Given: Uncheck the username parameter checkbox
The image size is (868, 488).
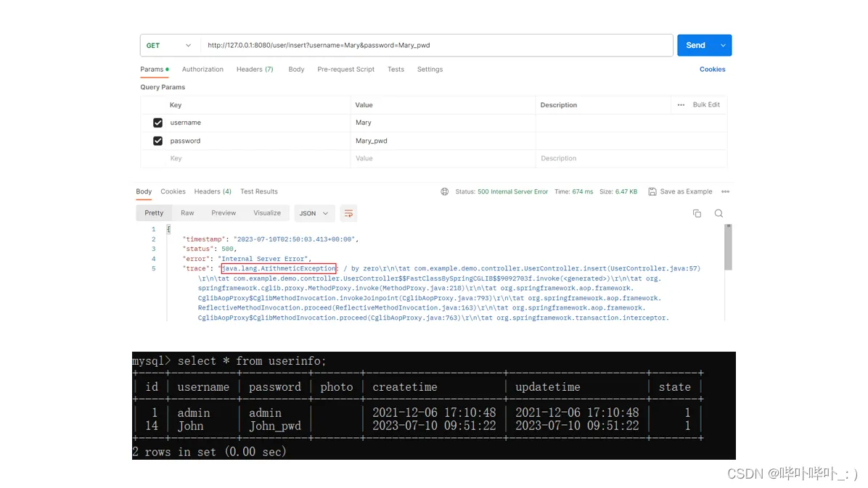Looking at the screenshot, I should [x=157, y=123].
